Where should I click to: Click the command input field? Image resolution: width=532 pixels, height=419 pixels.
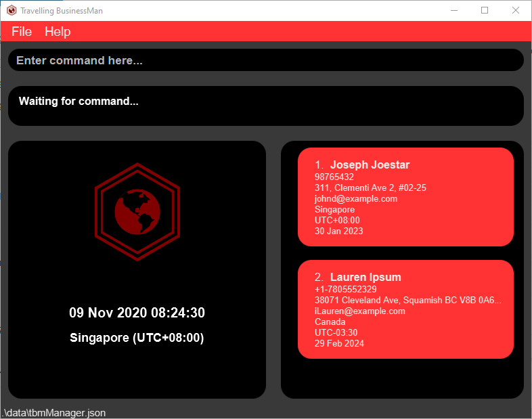coord(265,60)
